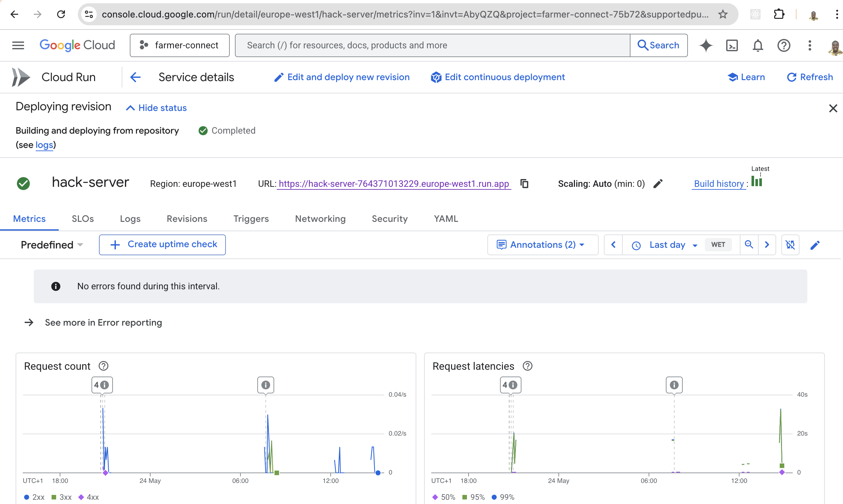The height and width of the screenshot is (504, 843).
Task: Toggle the 95% latency legend
Action: click(473, 497)
